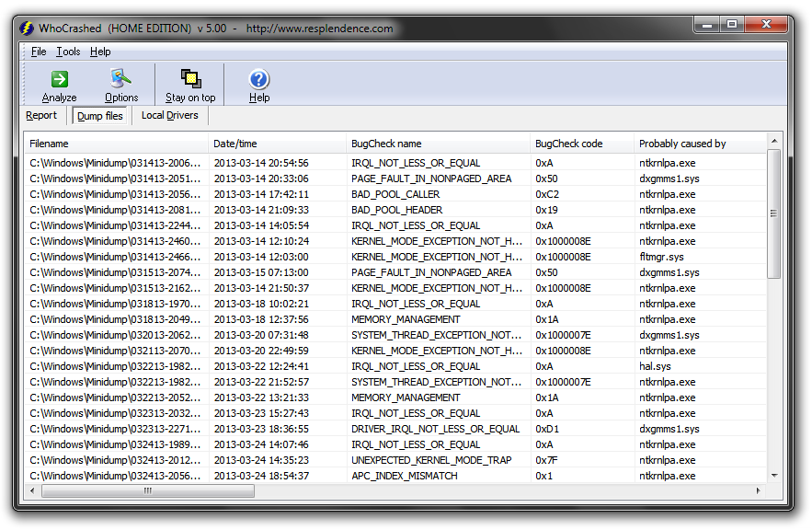This screenshot has height=530, width=812.
Task: Open the Options toolbar icon
Action: coord(120,79)
